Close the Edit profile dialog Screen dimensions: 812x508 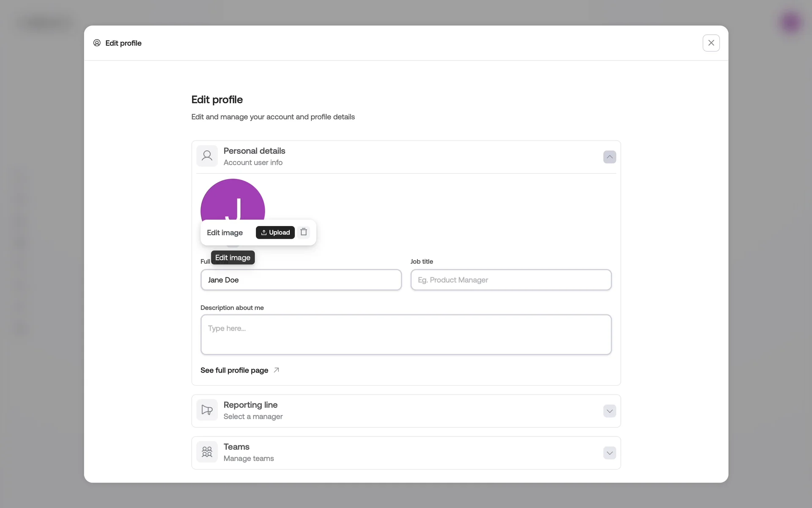711,43
